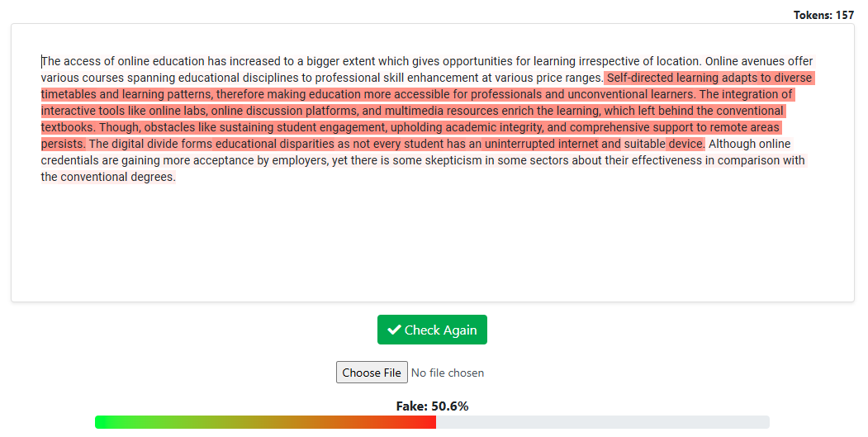
Task: Click the Tokens: 157 counter
Action: [x=823, y=15]
